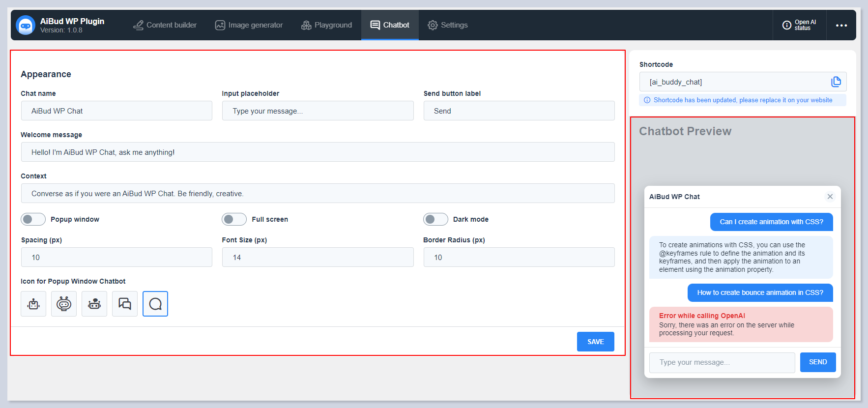The image size is (868, 408).
Task: Go to the Settings tab
Action: tap(447, 25)
